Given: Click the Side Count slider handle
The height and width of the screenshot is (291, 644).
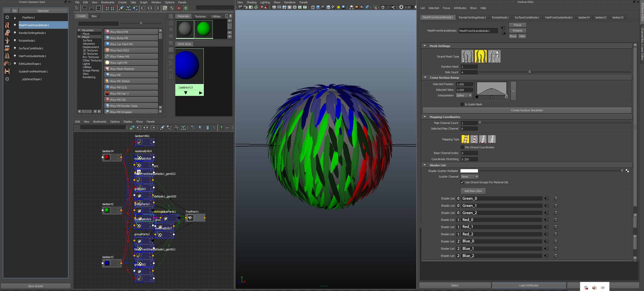Looking at the screenshot, I should 530,72.
